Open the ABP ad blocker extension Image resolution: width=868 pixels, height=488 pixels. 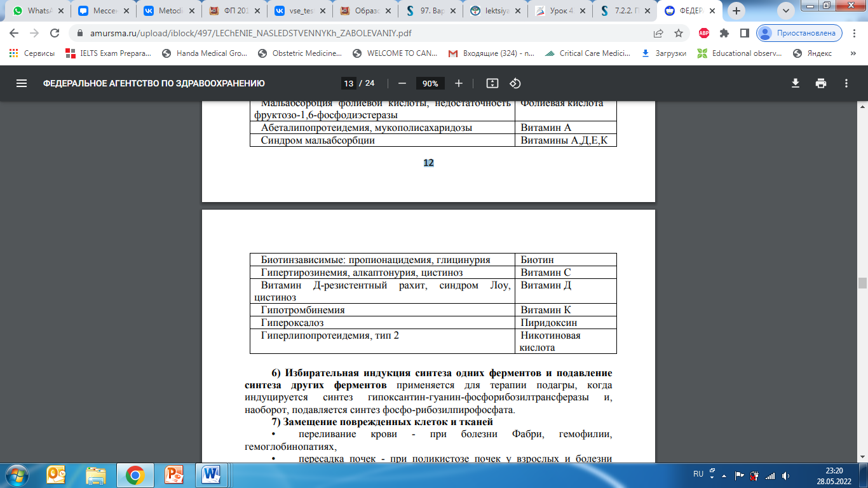point(704,33)
